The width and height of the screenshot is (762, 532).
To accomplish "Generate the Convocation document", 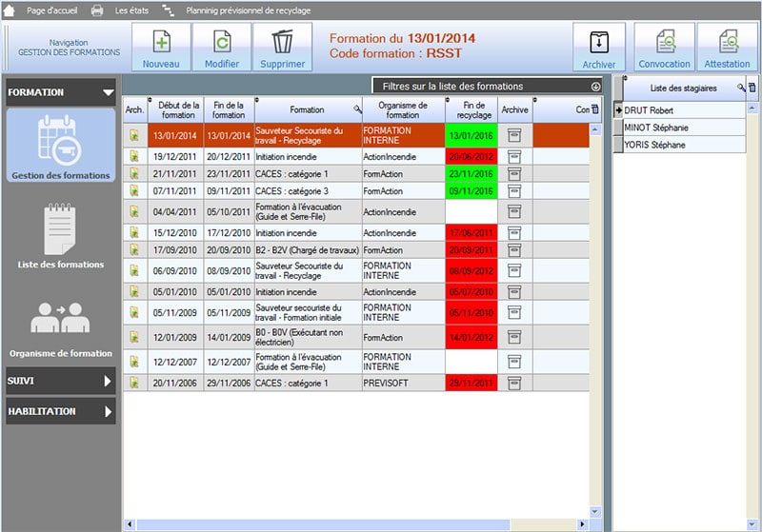I will tap(664, 47).
